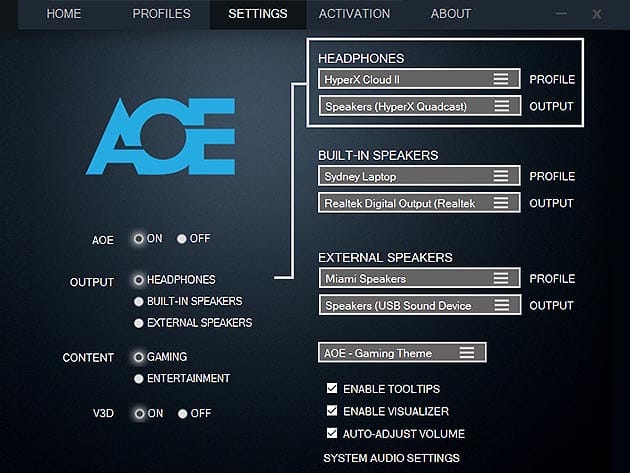Screen dimensions: 630x473
Task: Uncheck Enable Visualizer
Action: click(x=333, y=411)
